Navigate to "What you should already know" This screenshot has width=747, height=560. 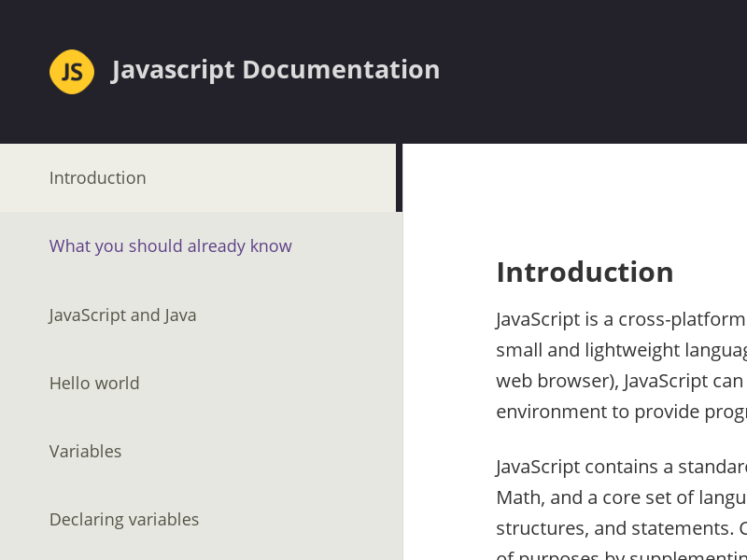pos(170,245)
